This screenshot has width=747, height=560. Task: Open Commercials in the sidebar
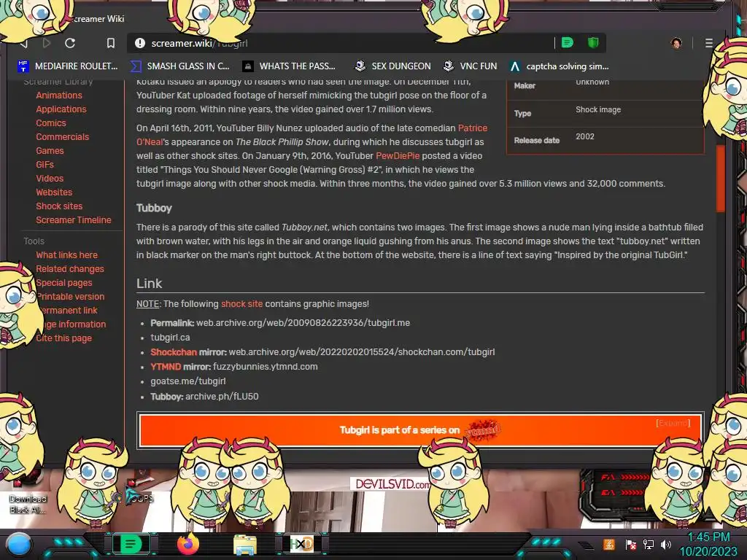tap(63, 136)
